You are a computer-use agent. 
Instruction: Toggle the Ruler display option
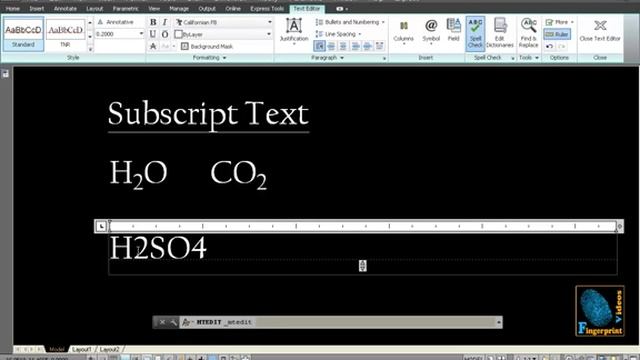(x=557, y=34)
